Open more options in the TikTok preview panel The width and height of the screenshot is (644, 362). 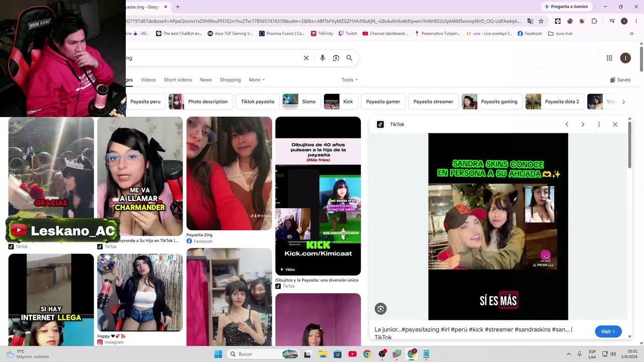click(599, 124)
